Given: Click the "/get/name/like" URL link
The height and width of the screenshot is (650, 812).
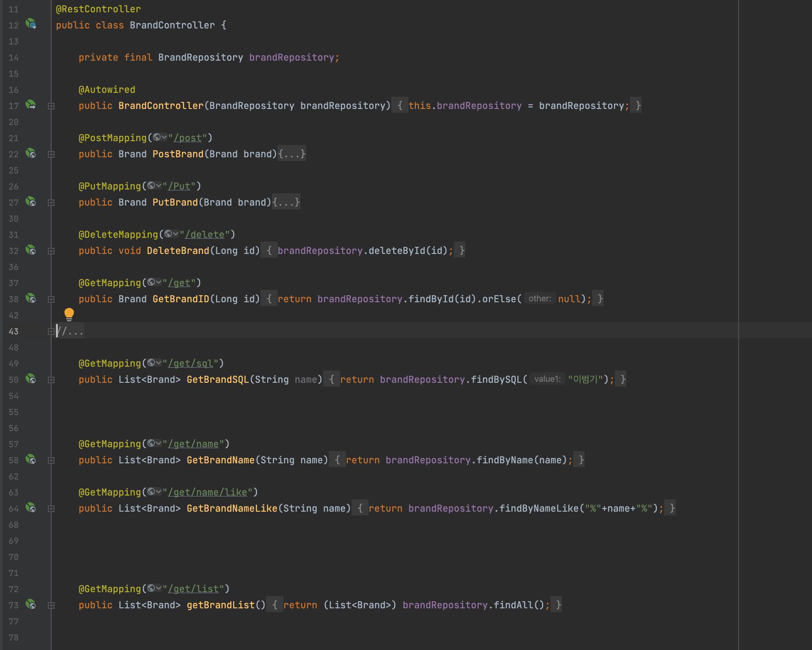Looking at the screenshot, I should 208,492.
